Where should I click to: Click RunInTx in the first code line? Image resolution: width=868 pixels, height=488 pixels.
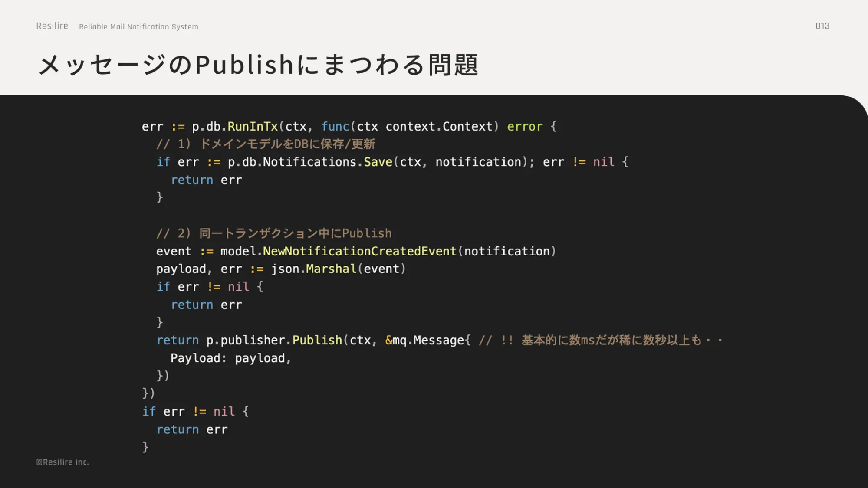tap(253, 127)
